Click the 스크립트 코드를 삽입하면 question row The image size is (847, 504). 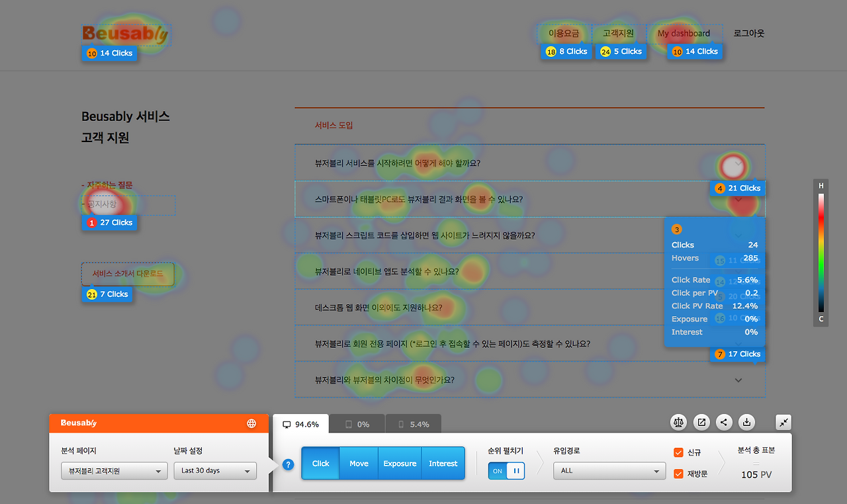click(x=529, y=235)
